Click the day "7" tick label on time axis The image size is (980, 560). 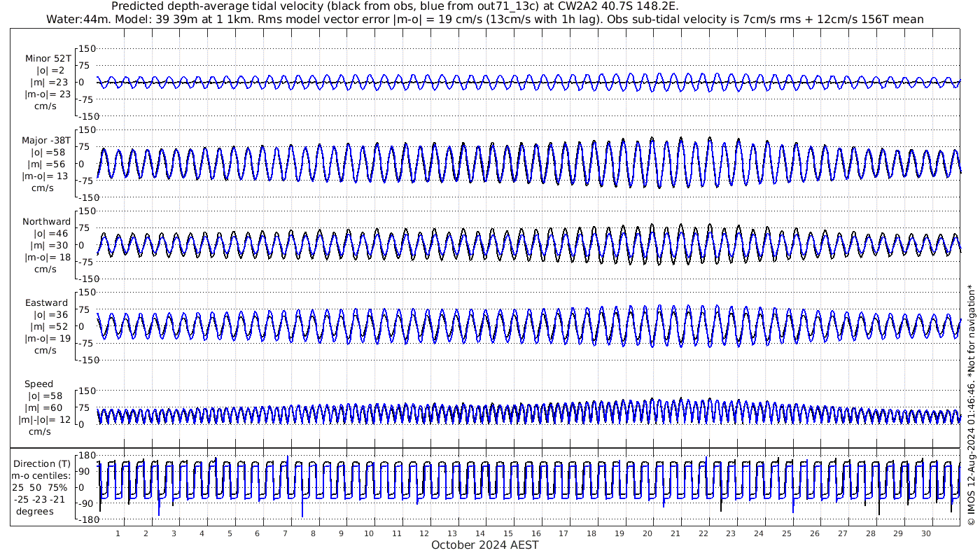coord(285,533)
